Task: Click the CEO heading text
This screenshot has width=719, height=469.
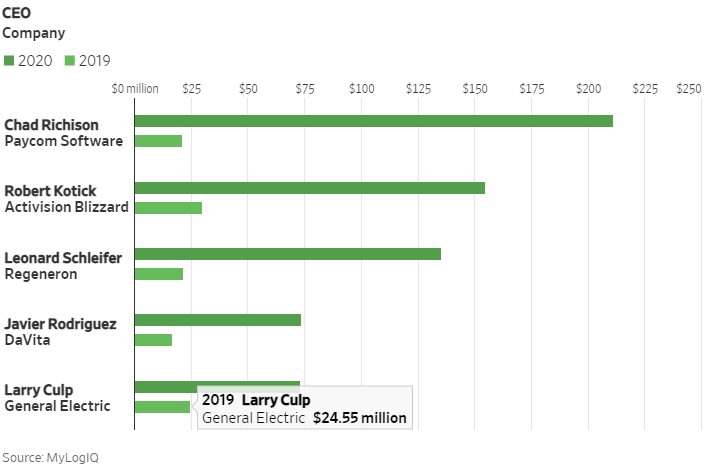Action: pos(17,13)
